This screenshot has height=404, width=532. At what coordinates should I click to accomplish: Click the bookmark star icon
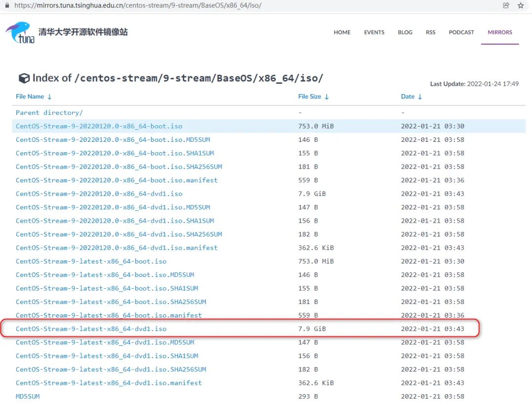521,5
